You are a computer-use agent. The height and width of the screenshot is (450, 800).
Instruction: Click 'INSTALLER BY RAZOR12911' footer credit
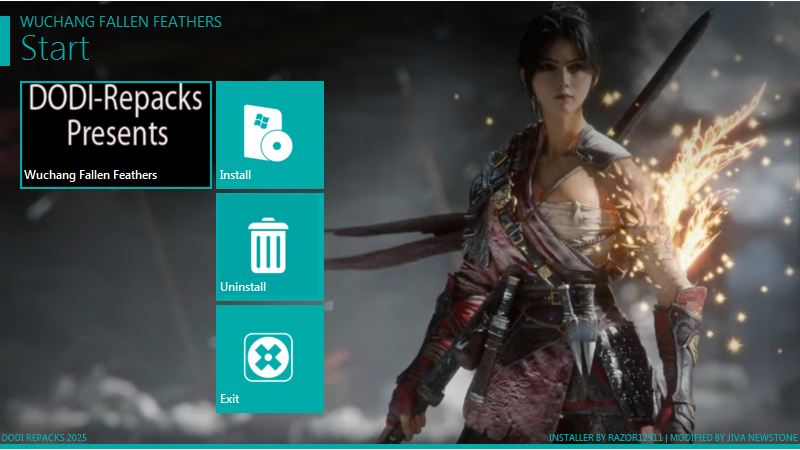(606, 438)
